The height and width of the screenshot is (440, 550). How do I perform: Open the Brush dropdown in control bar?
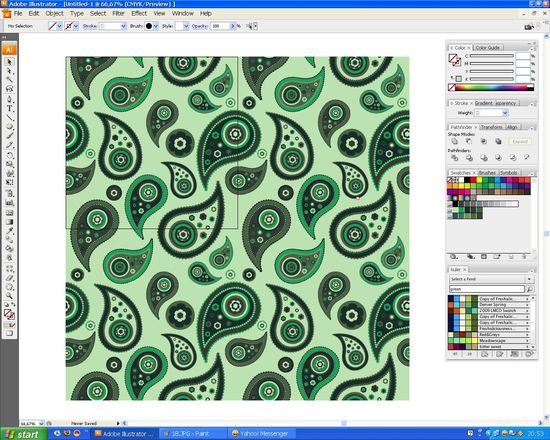click(x=156, y=26)
